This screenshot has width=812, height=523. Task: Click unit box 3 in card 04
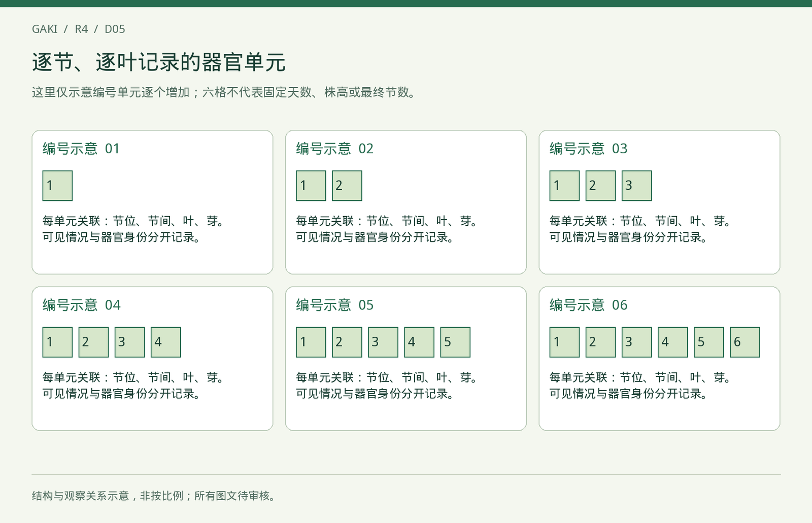(x=129, y=342)
